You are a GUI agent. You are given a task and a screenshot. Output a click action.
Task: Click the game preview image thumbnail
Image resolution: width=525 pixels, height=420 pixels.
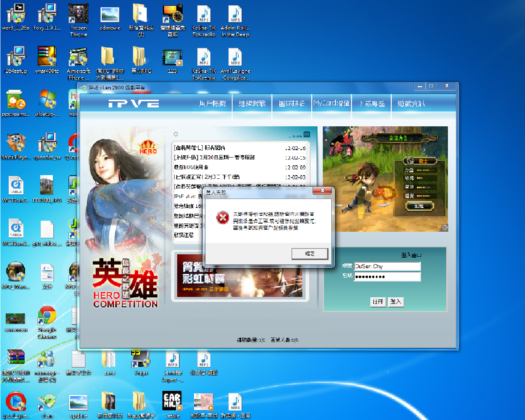(385, 179)
